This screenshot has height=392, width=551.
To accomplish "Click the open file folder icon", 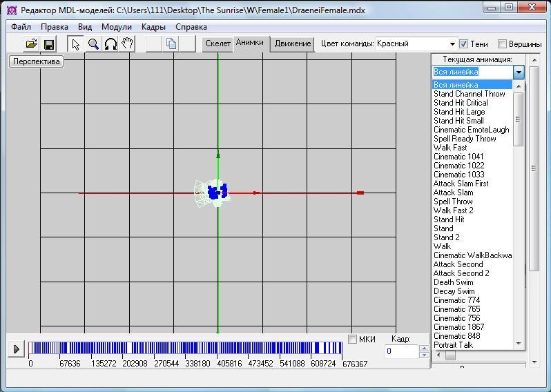I will tap(31, 44).
